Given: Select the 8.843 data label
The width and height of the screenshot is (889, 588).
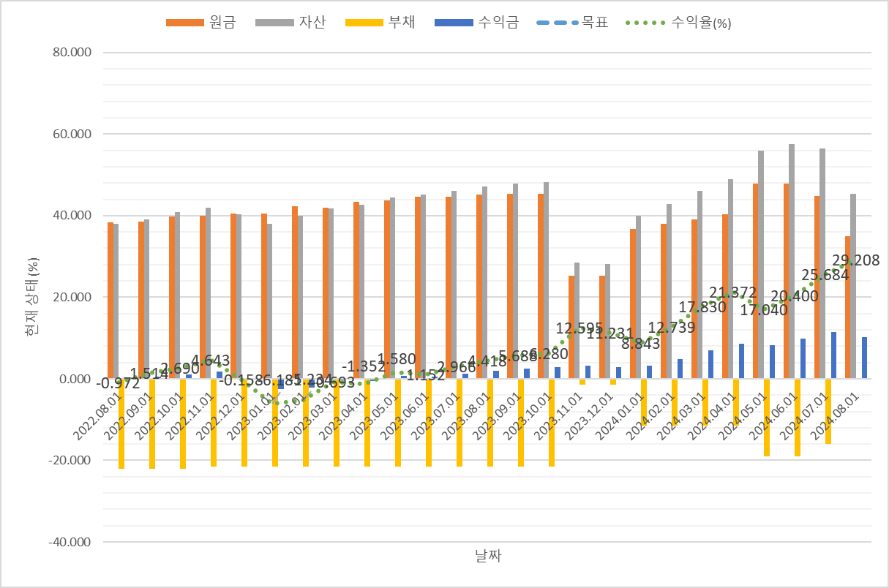Looking at the screenshot, I should click(641, 343).
